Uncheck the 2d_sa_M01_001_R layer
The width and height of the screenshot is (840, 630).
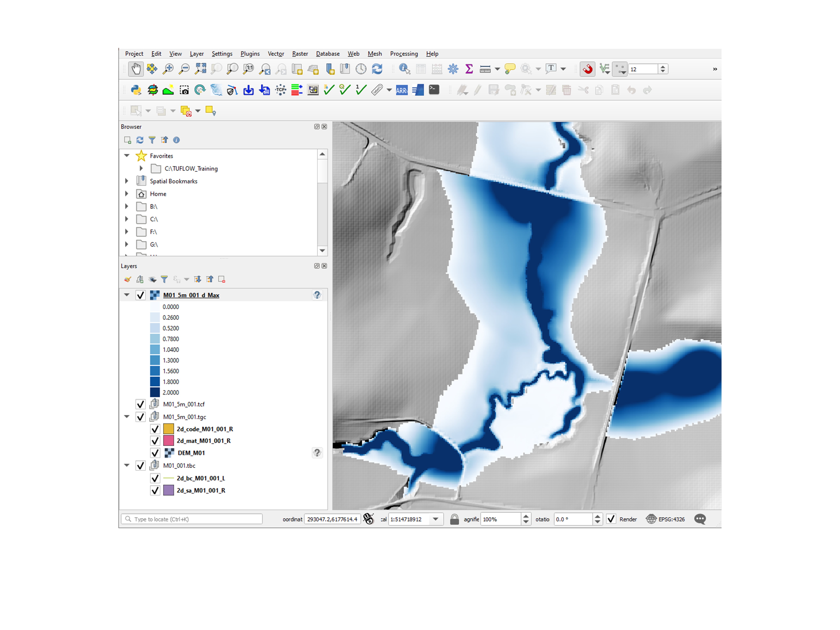pyautogui.click(x=155, y=490)
